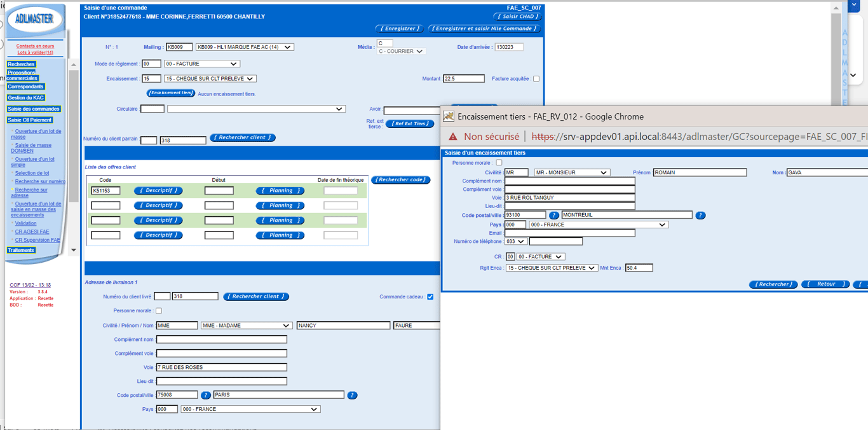Click the sidebar menu scrollbar down arrow

tap(74, 251)
